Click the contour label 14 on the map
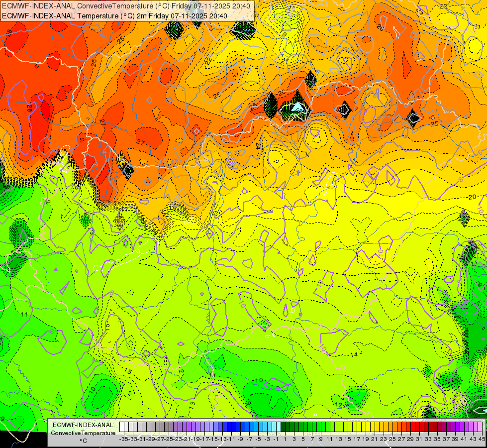This screenshot has height=448, width=487. [354, 354]
